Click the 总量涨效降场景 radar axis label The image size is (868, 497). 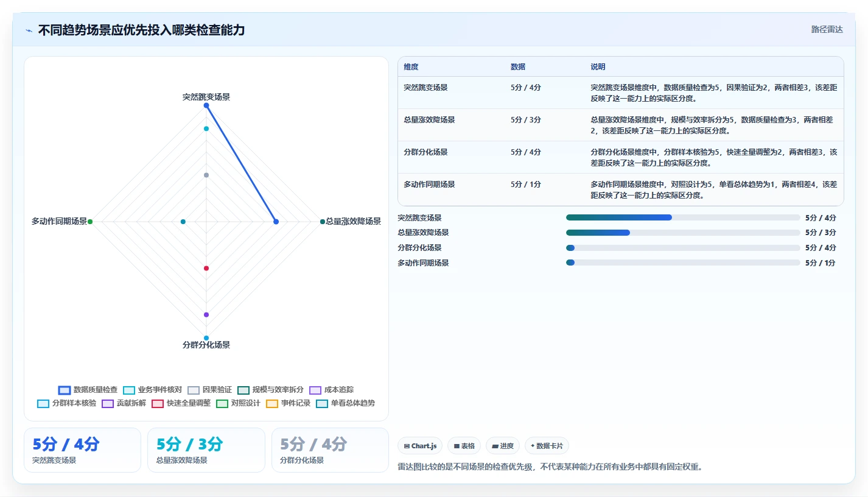pyautogui.click(x=354, y=222)
